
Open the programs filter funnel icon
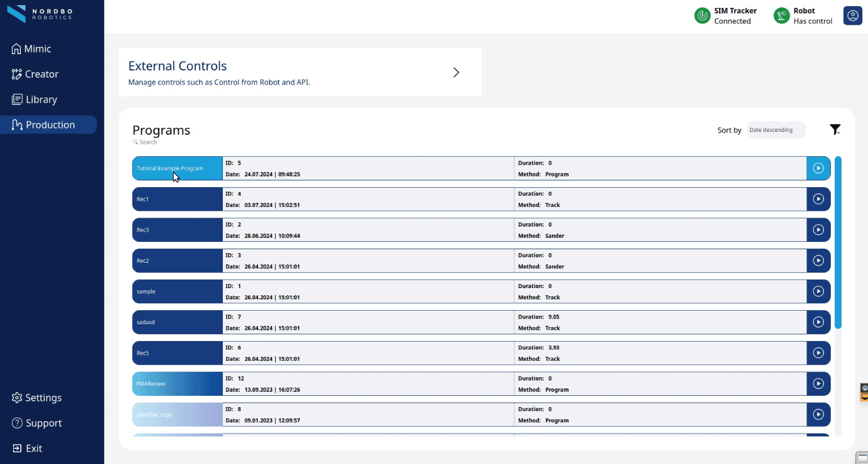click(x=835, y=130)
